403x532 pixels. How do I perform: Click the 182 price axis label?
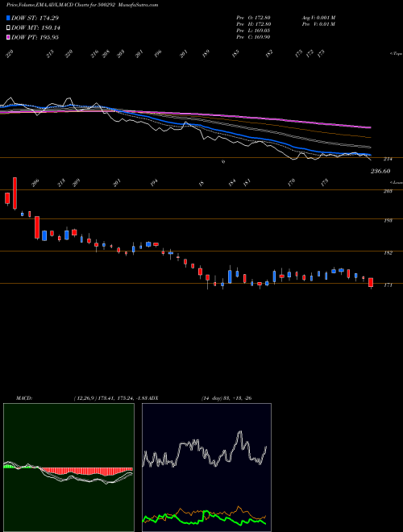click(x=388, y=253)
